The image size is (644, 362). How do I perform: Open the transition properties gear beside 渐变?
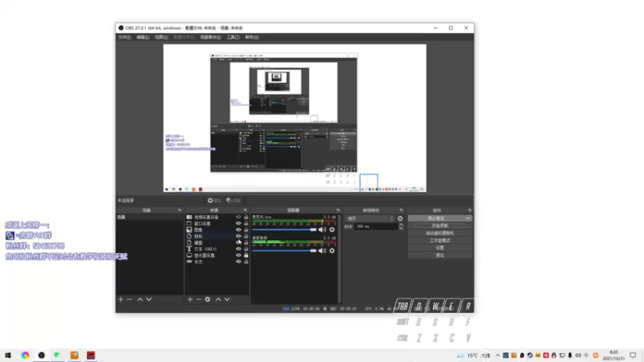(400, 219)
